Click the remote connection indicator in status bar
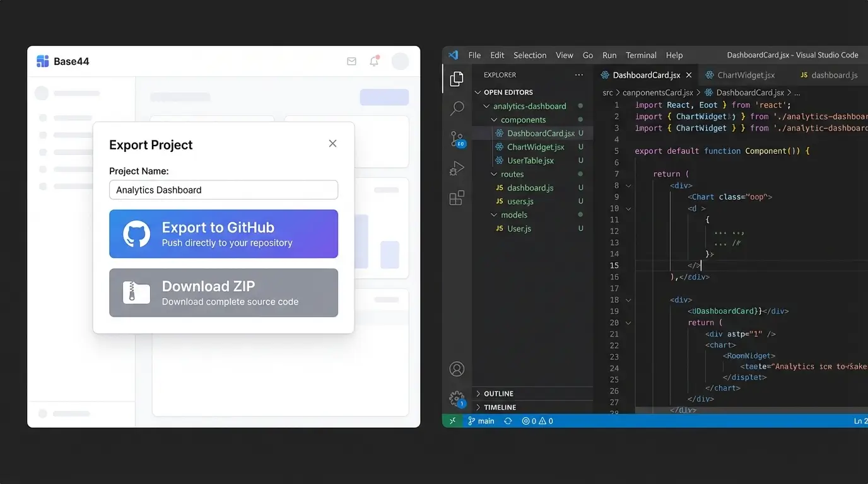This screenshot has height=484, width=868. click(x=452, y=420)
